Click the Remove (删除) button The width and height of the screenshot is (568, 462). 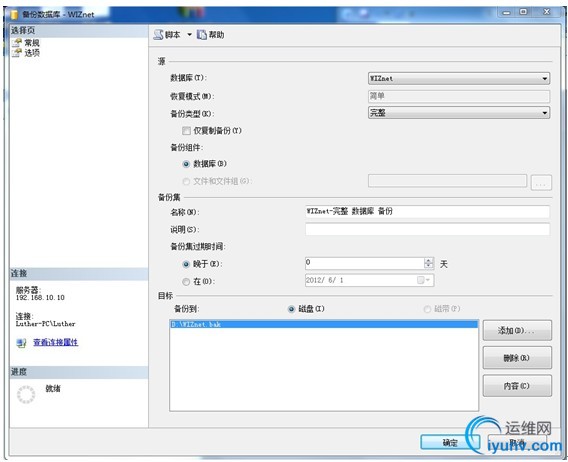517,358
